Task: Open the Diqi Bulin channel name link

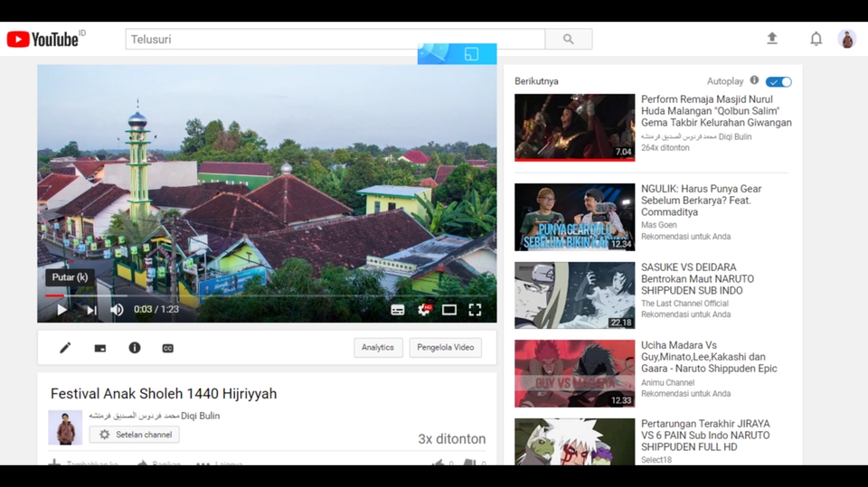Action: tap(155, 416)
